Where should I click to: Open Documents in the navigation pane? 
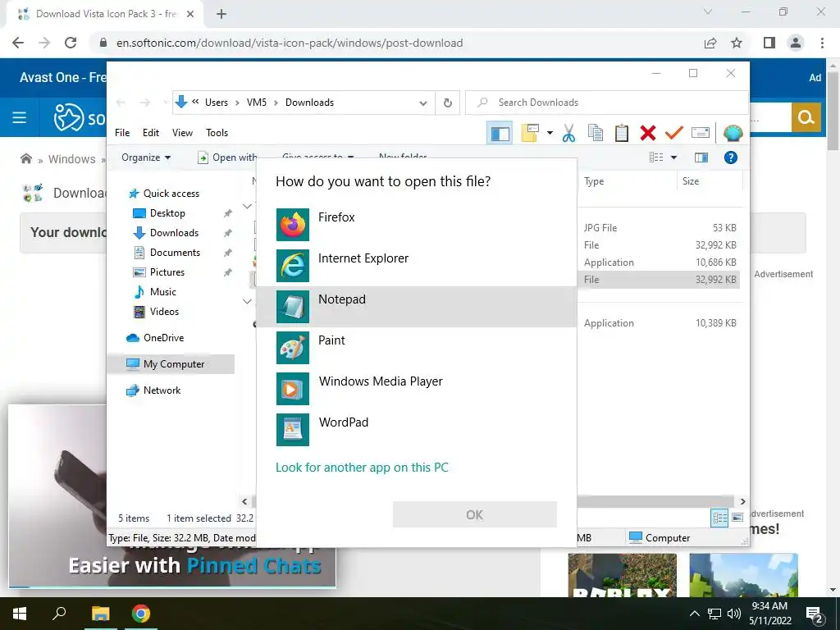[175, 253]
